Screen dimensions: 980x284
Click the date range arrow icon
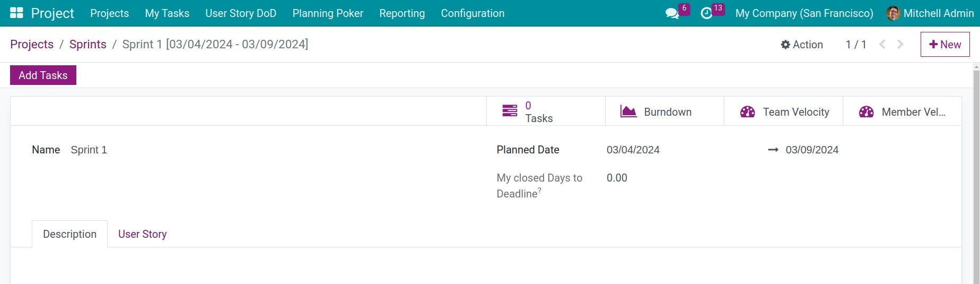click(773, 150)
